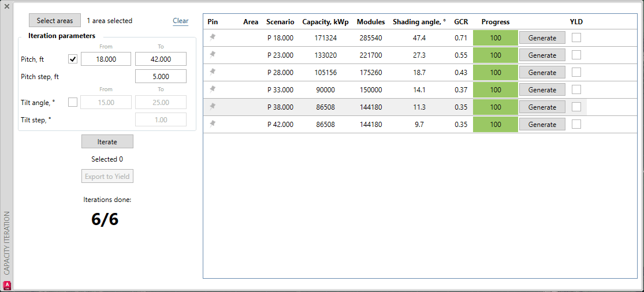Check YLD box for P 33.000 scenario

pos(576,89)
